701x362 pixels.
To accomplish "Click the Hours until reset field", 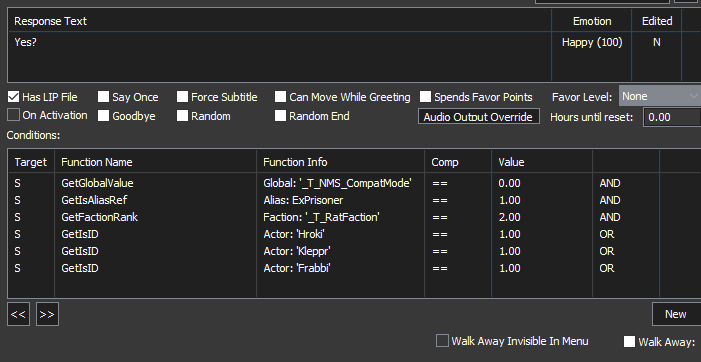I will pyautogui.click(x=672, y=117).
